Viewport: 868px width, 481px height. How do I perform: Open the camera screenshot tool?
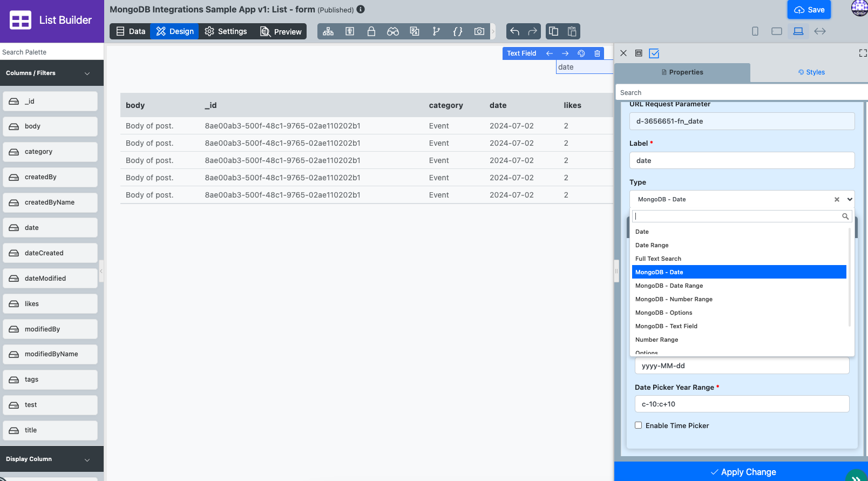click(479, 31)
